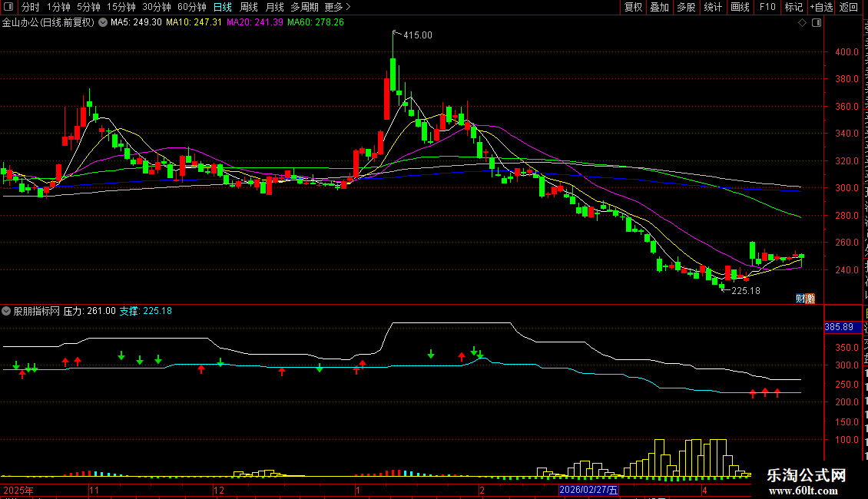Click the 100.0 indicator axis label
Image resolution: width=868 pixels, height=499 pixels.
(846, 440)
